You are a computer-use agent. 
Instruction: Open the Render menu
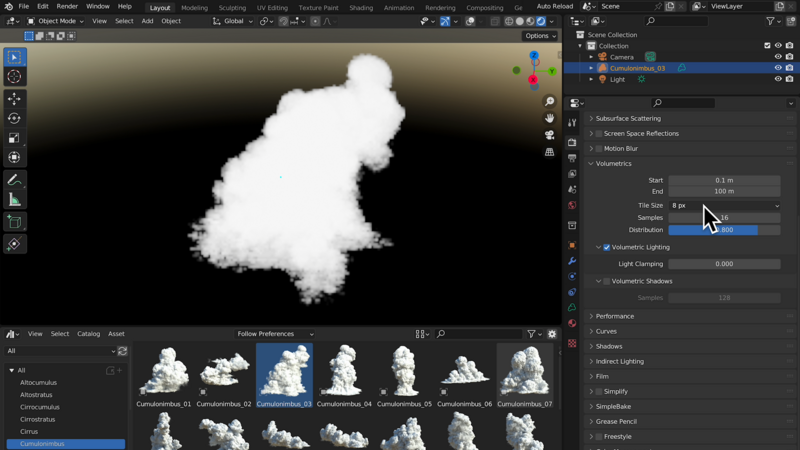tap(67, 7)
